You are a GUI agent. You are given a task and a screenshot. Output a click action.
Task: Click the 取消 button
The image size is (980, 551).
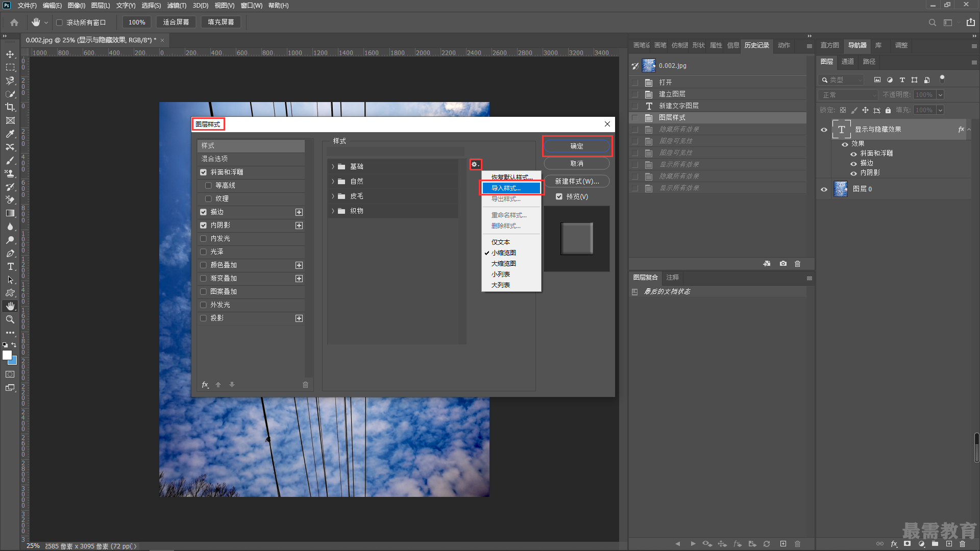point(577,164)
